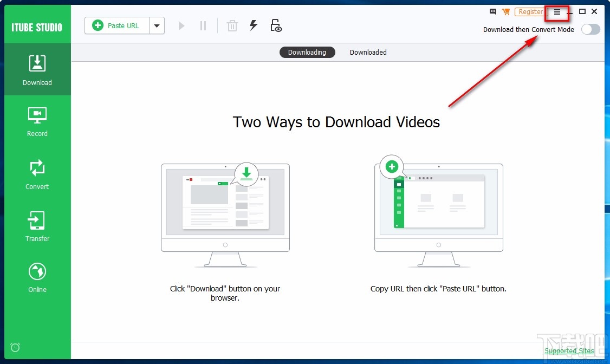
Task: Open the shopping cart purchase page
Action: point(507,11)
